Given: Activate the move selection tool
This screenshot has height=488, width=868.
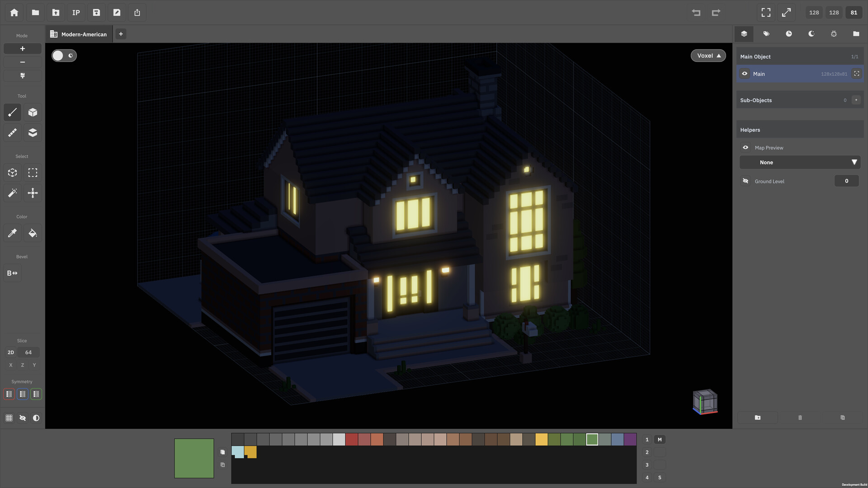Looking at the screenshot, I should (33, 193).
